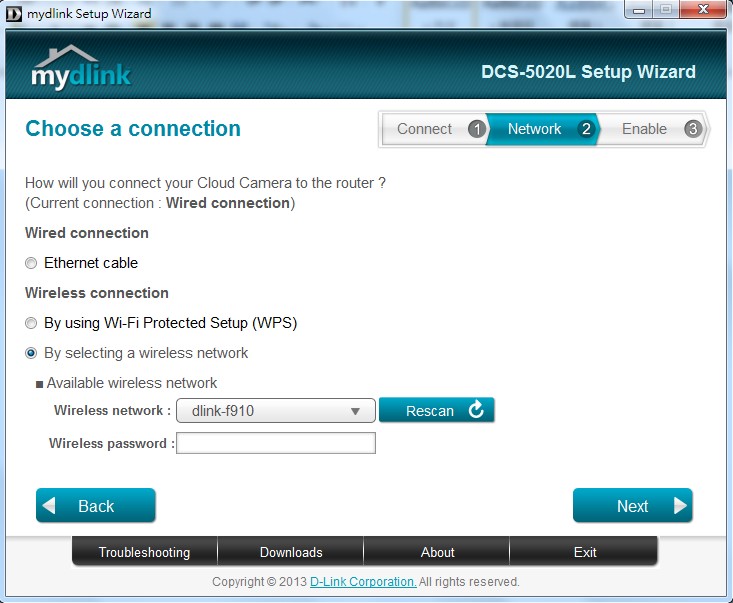Click the mydlink house logo
This screenshot has height=603, width=733.
(81, 67)
